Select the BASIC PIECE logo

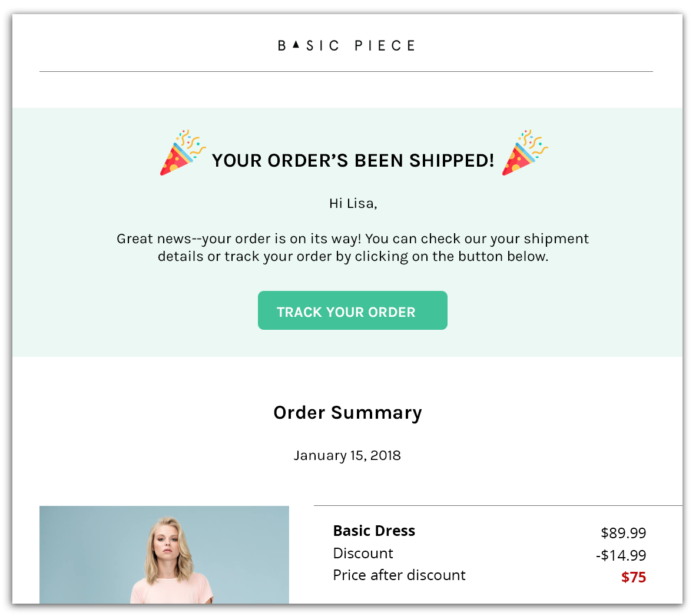346,45
